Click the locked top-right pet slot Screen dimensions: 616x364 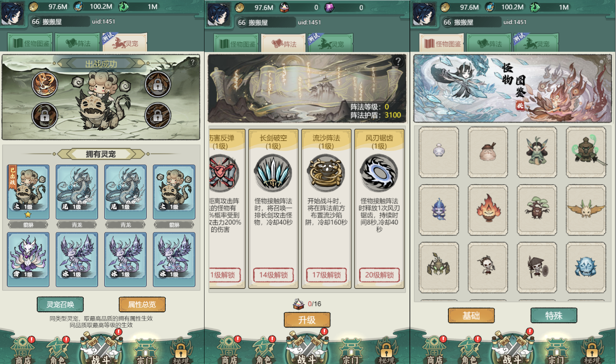point(158,85)
